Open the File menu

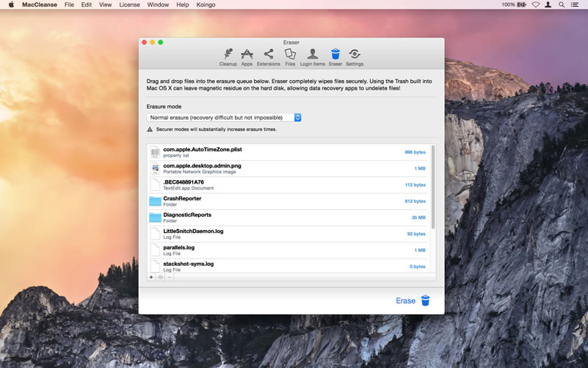[69, 4]
